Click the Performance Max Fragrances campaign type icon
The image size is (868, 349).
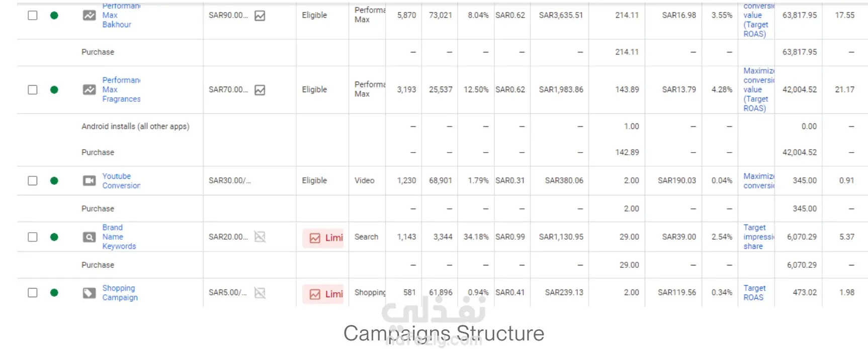(x=89, y=90)
